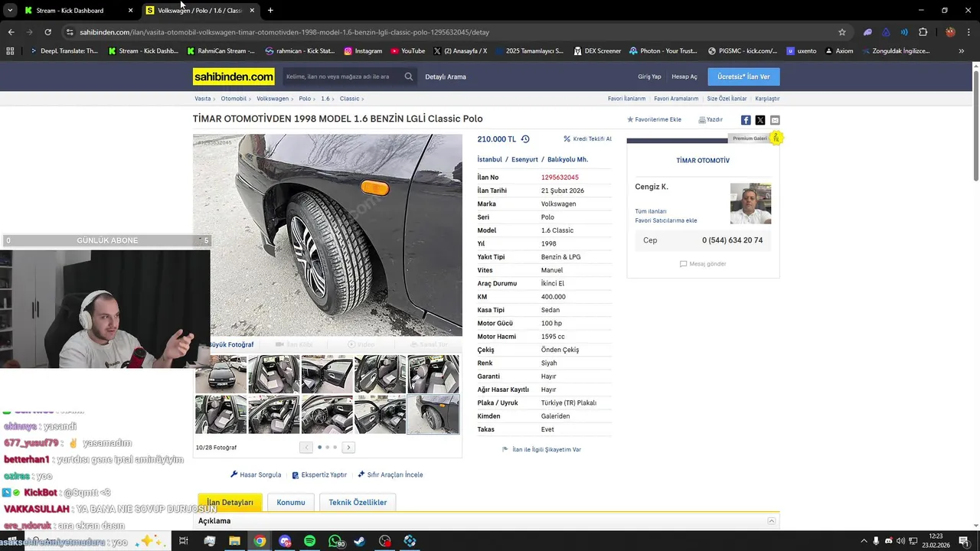
Task: Click the browser address bar
Action: 452,32
